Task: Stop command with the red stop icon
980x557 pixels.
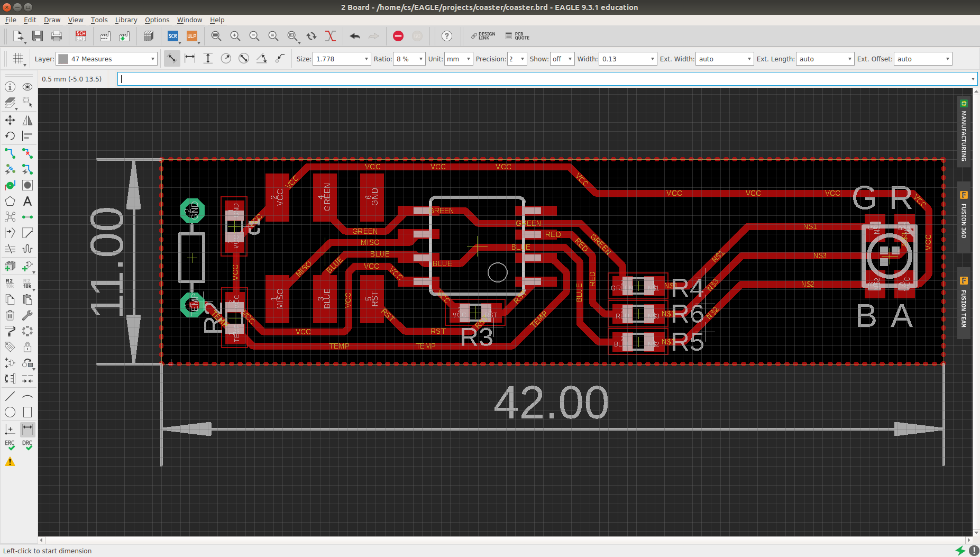Action: (398, 36)
